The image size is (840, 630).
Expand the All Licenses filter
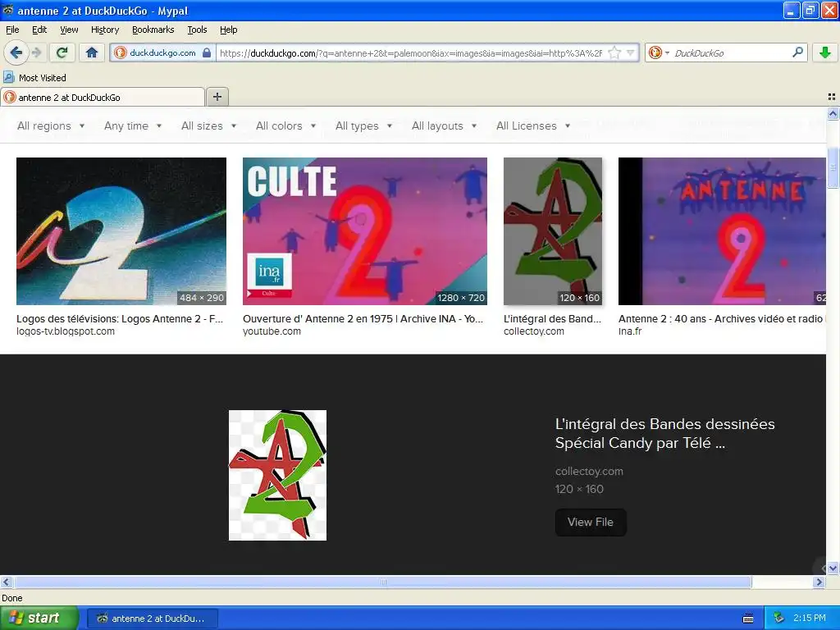click(533, 126)
